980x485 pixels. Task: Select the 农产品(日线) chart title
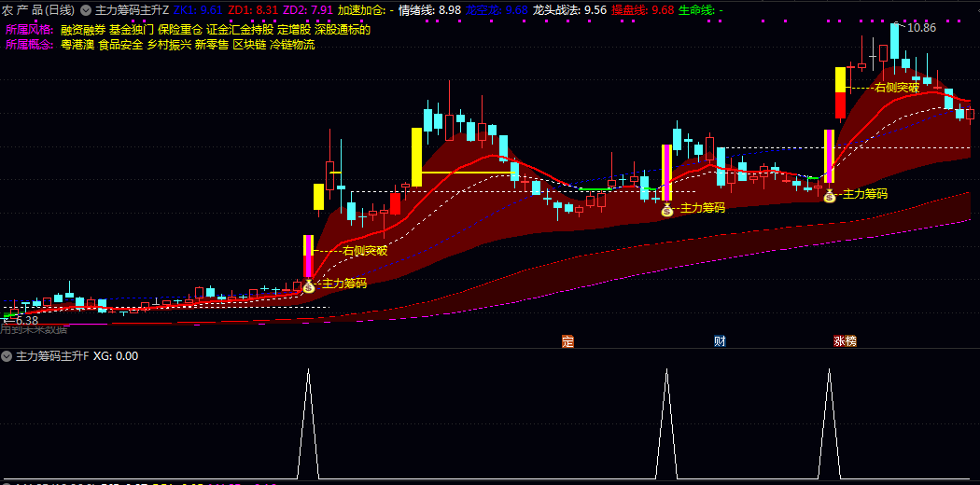pyautogui.click(x=39, y=10)
